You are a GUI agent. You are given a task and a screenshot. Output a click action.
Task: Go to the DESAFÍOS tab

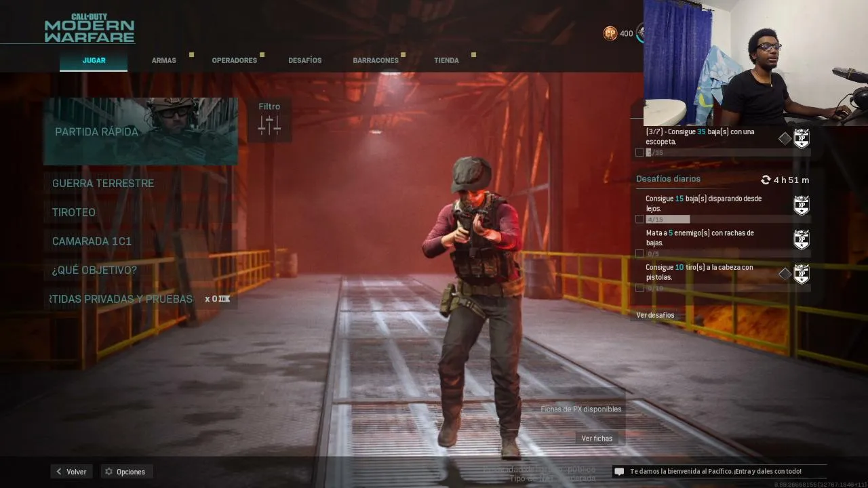305,60
